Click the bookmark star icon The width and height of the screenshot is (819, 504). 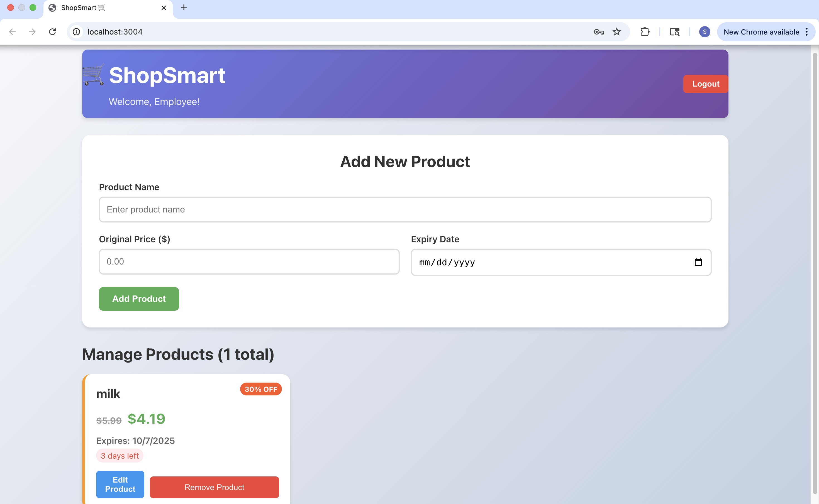(616, 32)
